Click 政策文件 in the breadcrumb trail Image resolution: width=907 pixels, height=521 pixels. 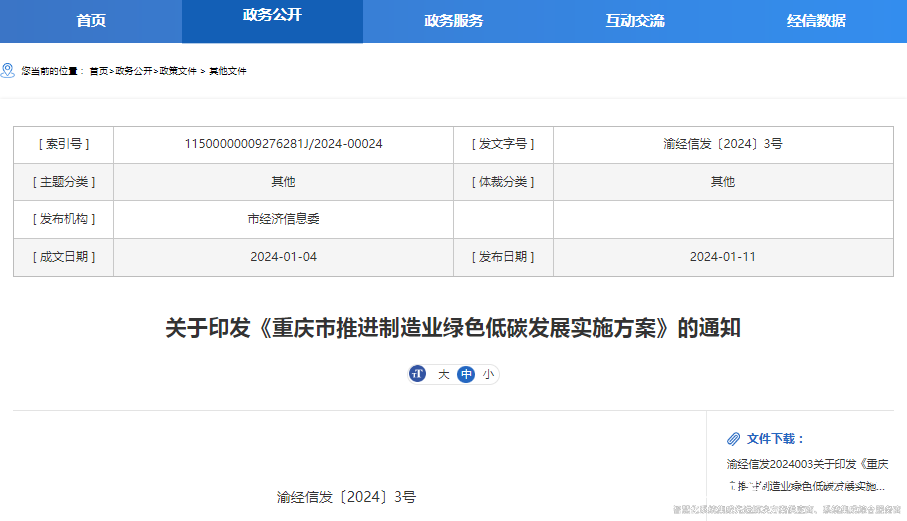coord(178,71)
